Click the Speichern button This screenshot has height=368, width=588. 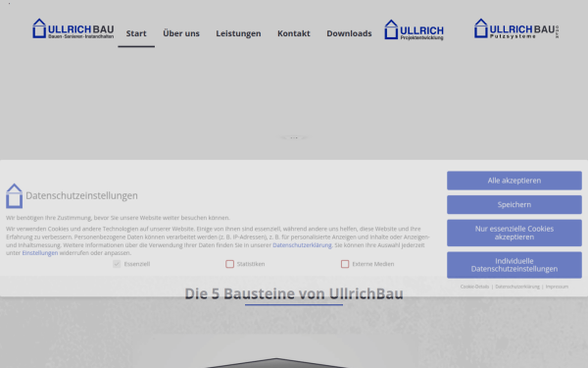(x=514, y=205)
